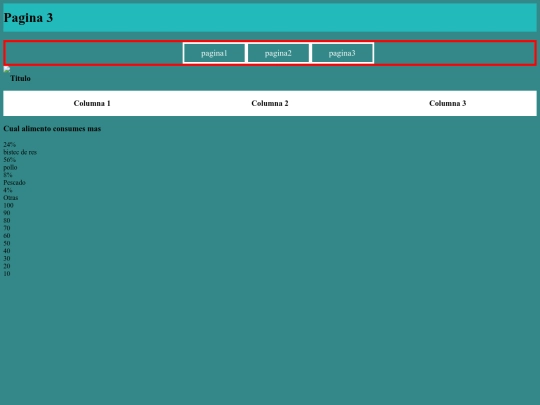540x405 pixels.
Task: Click the 'Otras' label
Action: click(x=11, y=198)
